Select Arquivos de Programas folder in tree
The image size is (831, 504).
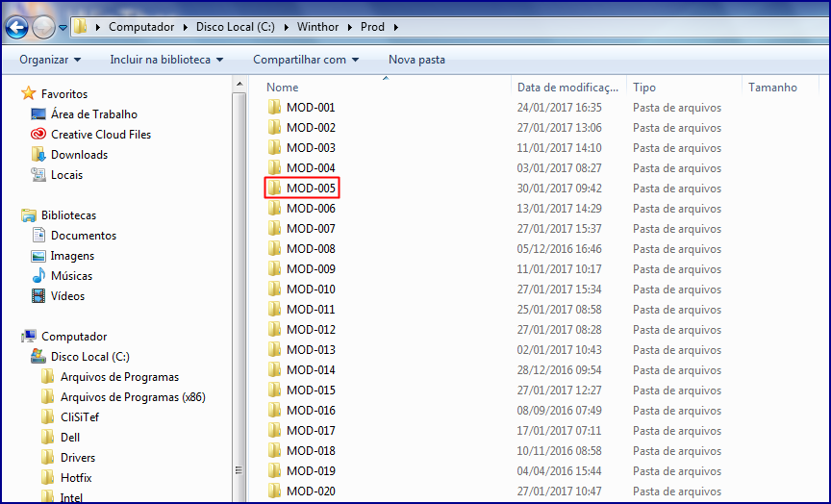pos(119,377)
